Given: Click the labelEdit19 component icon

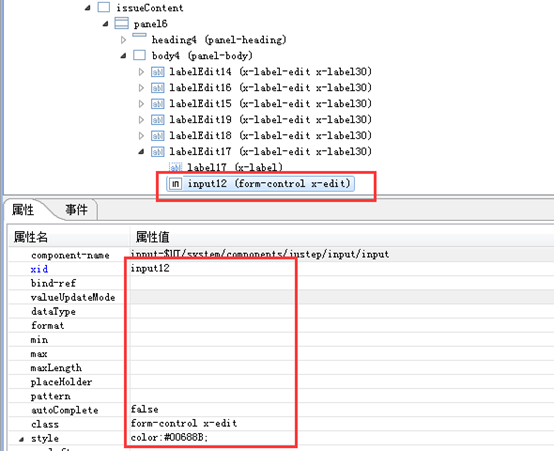Looking at the screenshot, I should tap(158, 120).
